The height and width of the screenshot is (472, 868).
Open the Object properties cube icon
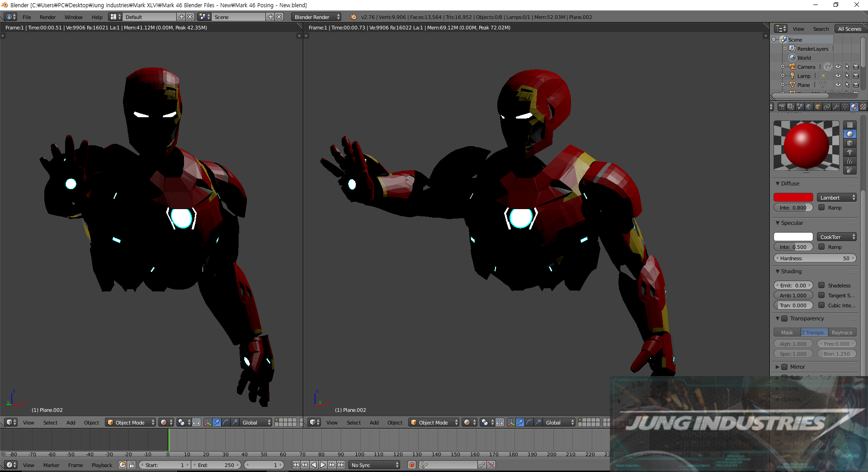pyautogui.click(x=818, y=107)
